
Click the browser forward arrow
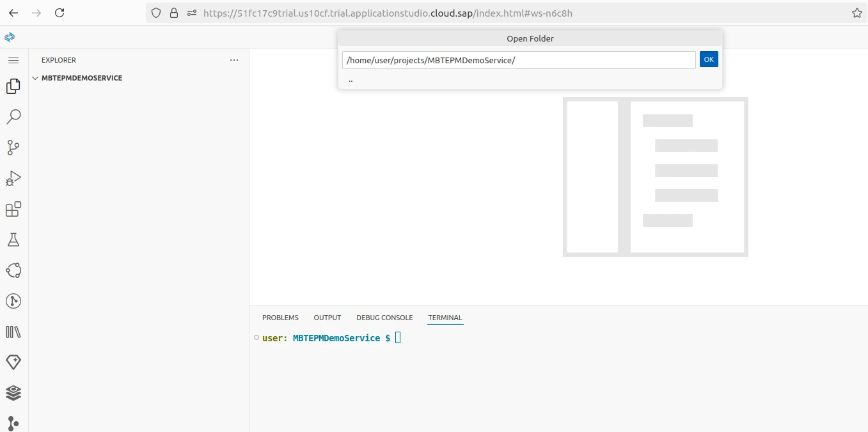coord(36,13)
